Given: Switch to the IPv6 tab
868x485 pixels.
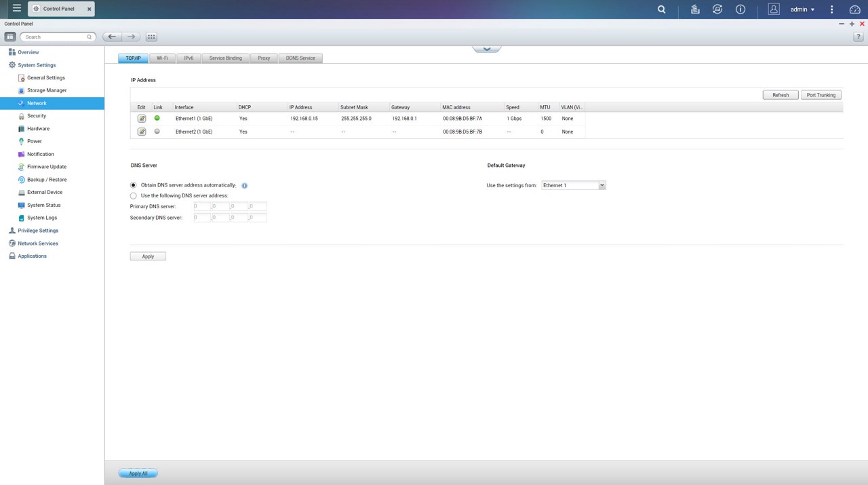Looking at the screenshot, I should [x=189, y=58].
